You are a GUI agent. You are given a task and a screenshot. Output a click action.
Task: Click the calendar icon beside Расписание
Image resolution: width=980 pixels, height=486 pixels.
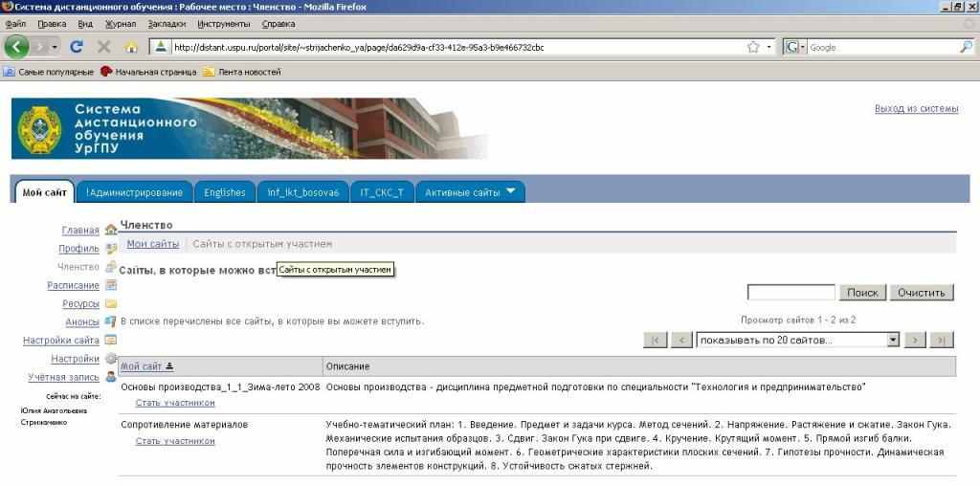(x=111, y=285)
